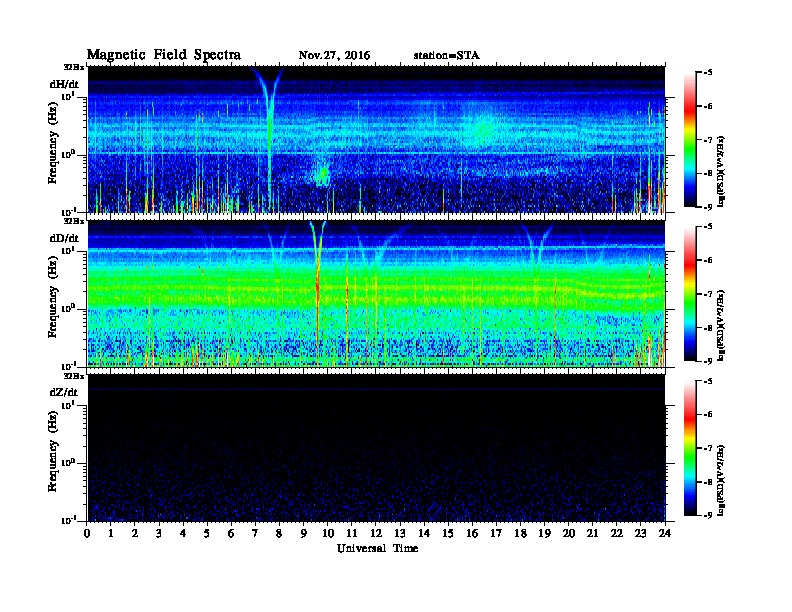Click the hour 7 tick label

click(x=255, y=534)
